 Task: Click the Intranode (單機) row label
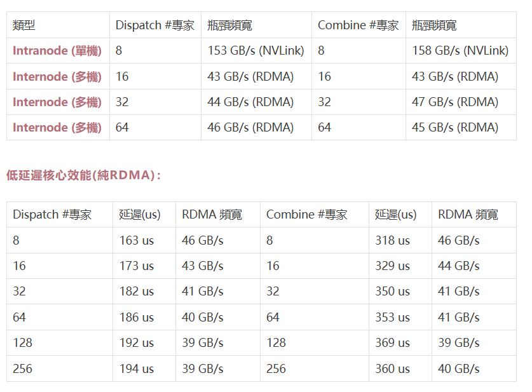click(57, 51)
